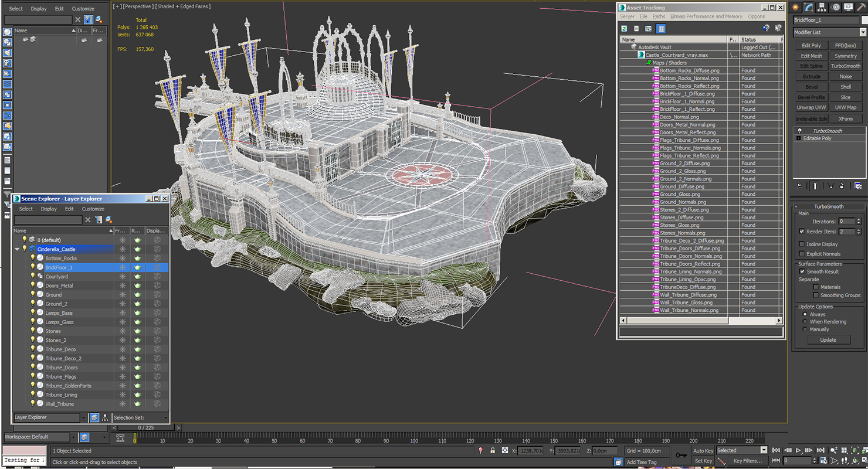Click the TurboSmooth modifier button

pos(846,66)
